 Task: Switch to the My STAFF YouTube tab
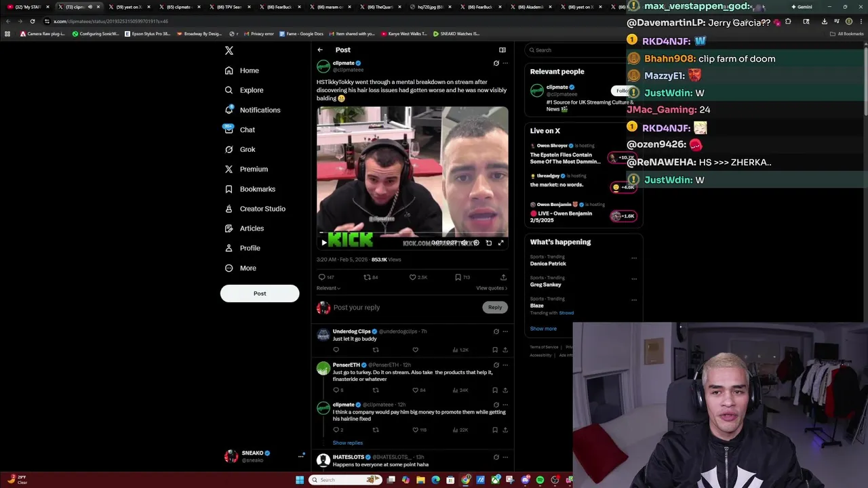tap(27, 7)
